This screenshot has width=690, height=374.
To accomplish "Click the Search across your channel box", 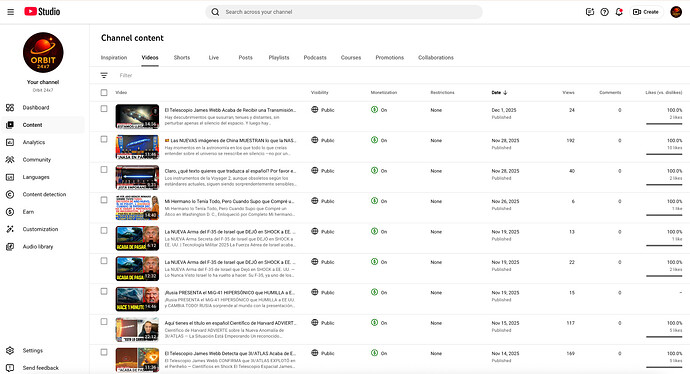I will 344,12.
